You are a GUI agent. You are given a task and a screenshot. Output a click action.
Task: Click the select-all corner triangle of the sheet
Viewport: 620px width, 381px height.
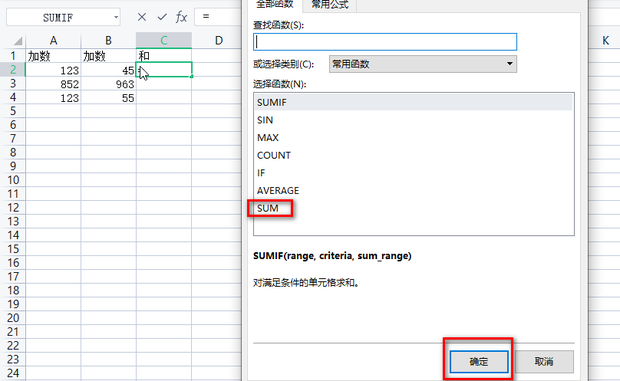pyautogui.click(x=18, y=41)
